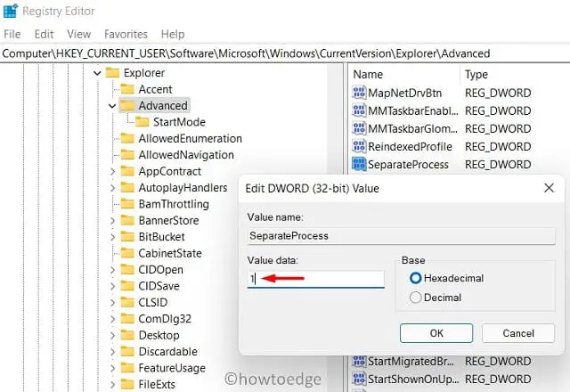The height and width of the screenshot is (392, 570).
Task: Open the File menu
Action: point(12,34)
